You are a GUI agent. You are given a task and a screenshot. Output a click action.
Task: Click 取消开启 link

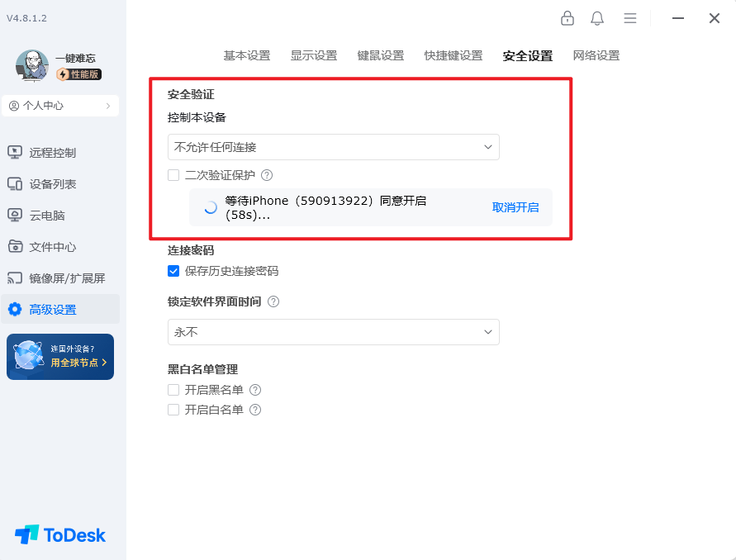(515, 207)
